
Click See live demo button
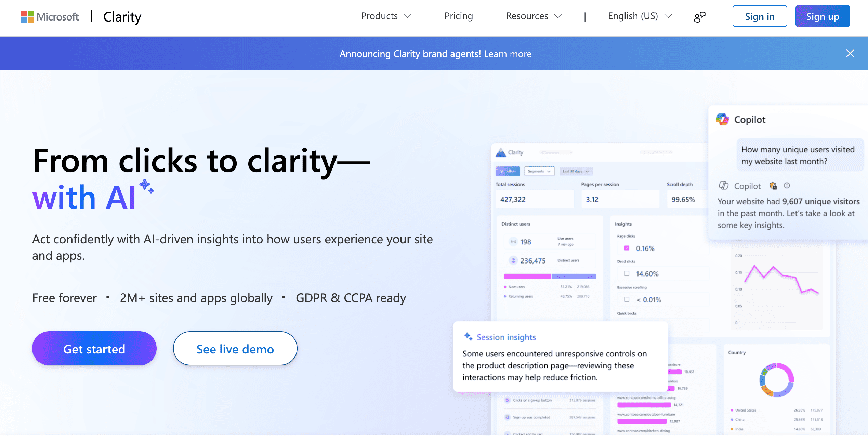pos(235,348)
